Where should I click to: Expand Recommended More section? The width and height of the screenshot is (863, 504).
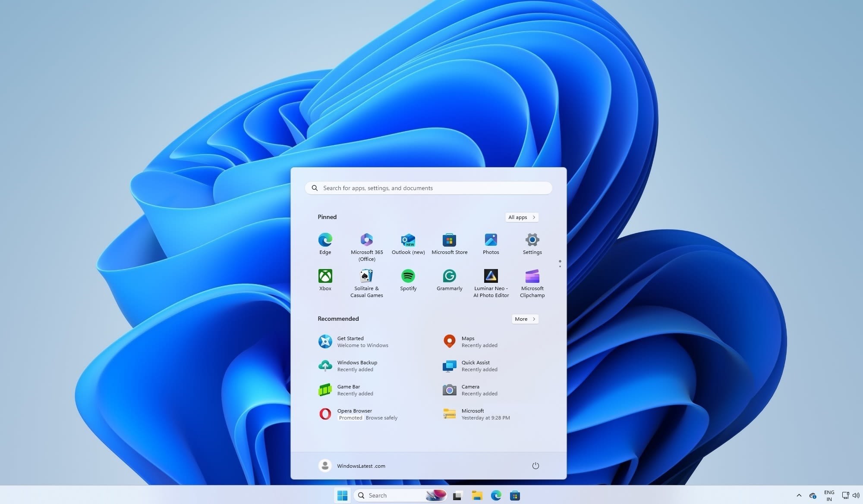pyautogui.click(x=524, y=319)
